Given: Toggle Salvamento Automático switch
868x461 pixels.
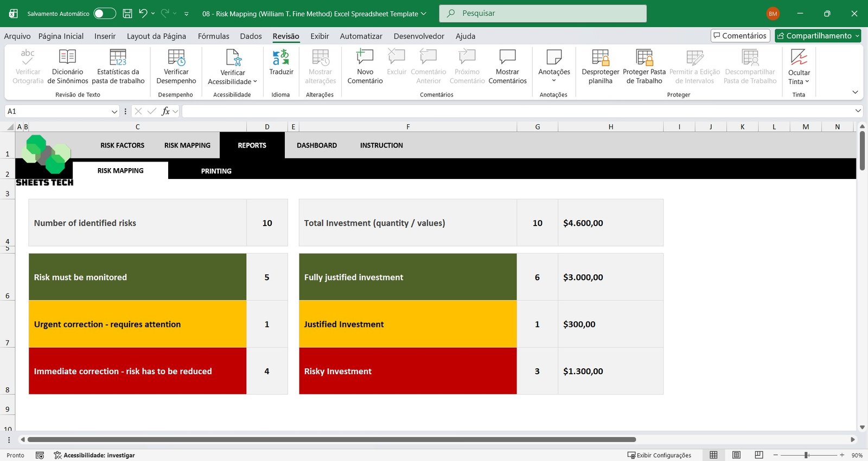Looking at the screenshot, I should 104,14.
